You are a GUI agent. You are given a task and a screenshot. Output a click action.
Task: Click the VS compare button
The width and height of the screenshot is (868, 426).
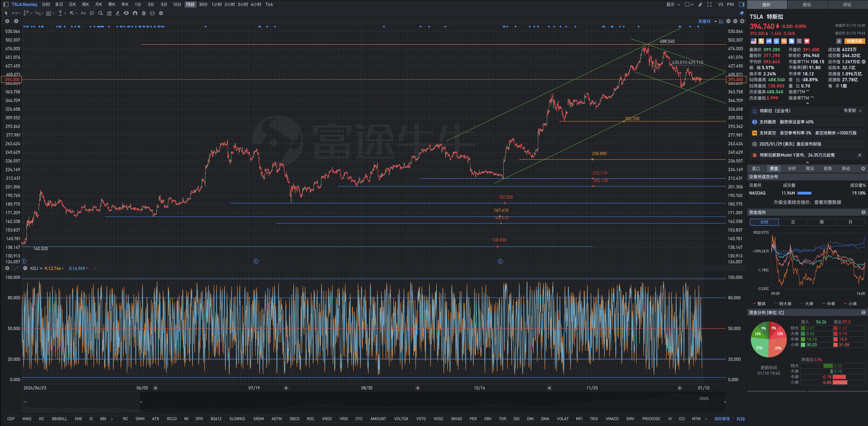[721, 4]
